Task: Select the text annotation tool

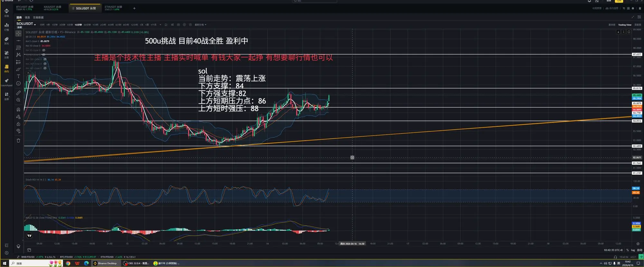Action: coord(18,76)
